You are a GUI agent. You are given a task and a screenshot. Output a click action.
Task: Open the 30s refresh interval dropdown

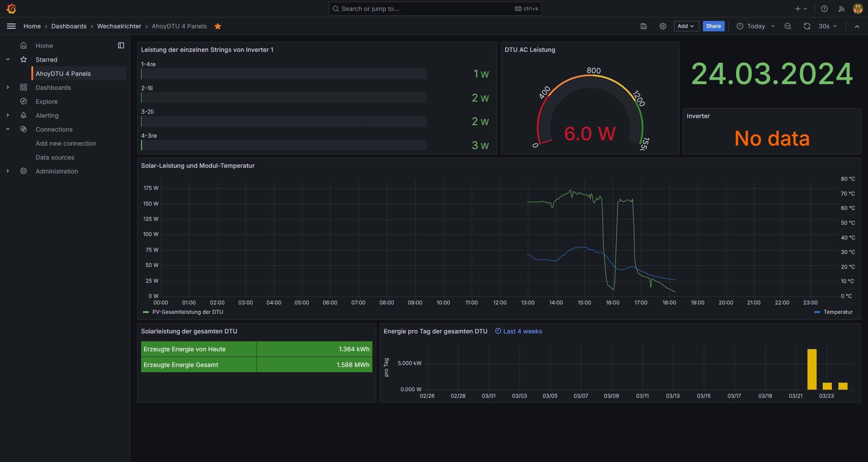click(x=827, y=26)
